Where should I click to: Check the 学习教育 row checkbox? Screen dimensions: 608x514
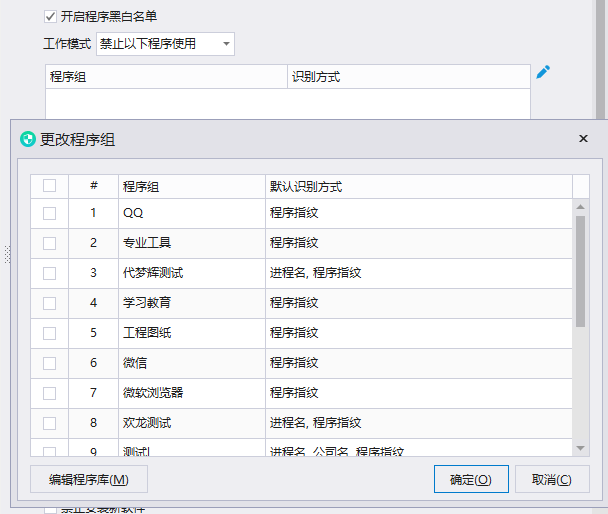click(x=49, y=303)
